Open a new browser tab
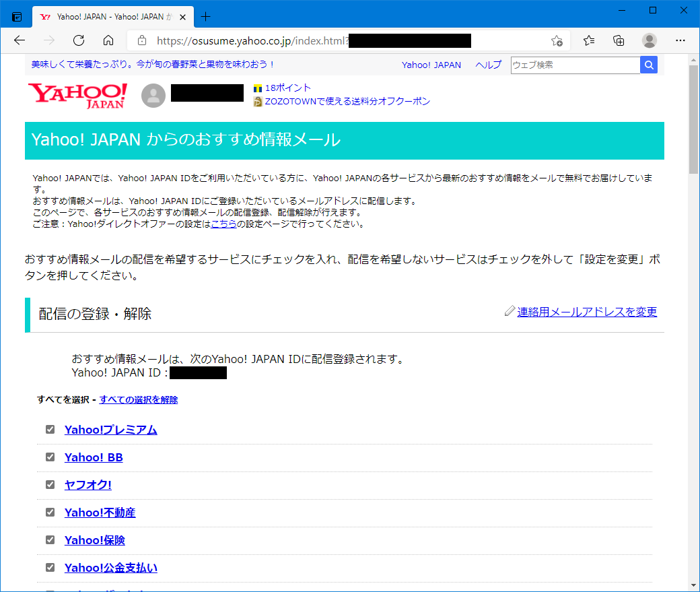Image resolution: width=700 pixels, height=592 pixels. pos(206,17)
